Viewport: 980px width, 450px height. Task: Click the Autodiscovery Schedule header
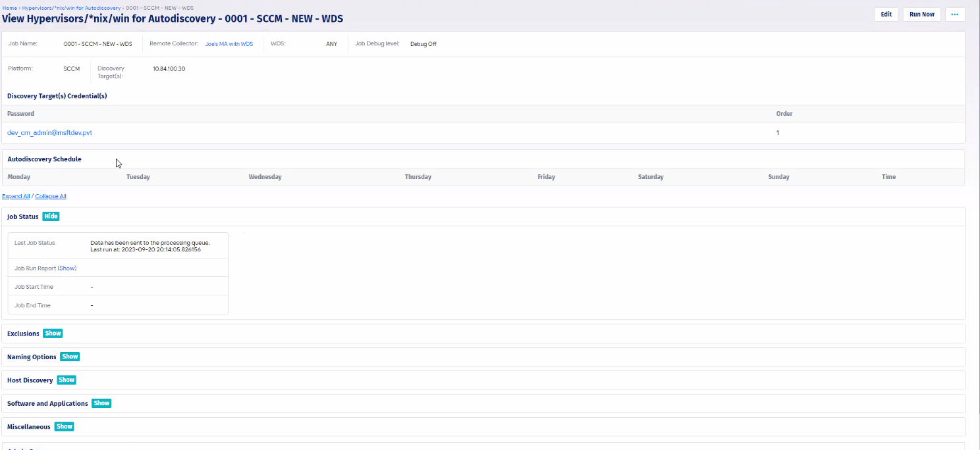43,159
